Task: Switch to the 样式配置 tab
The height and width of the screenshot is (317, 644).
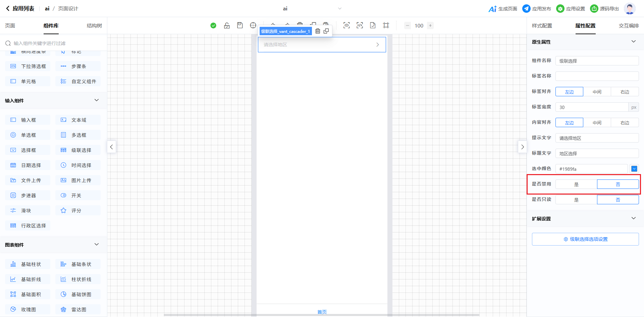Action: coord(542,26)
